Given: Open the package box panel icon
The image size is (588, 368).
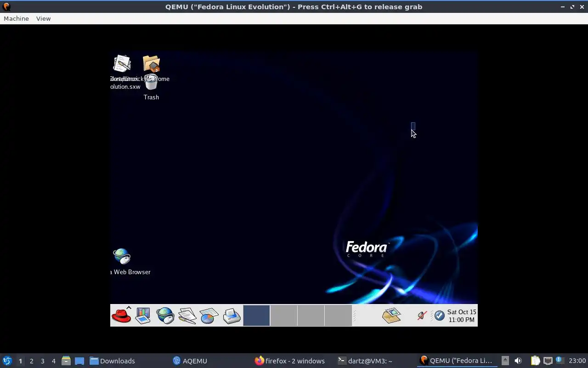Looking at the screenshot, I should tap(391, 316).
